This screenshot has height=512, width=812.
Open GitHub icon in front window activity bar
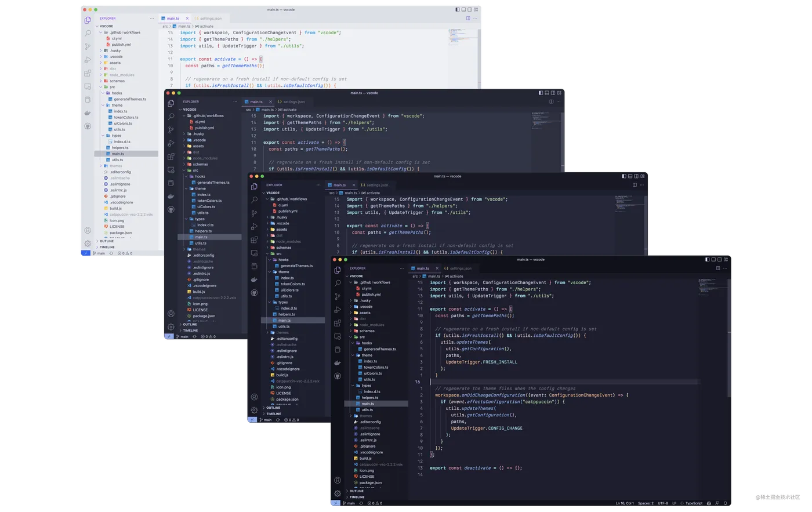coord(338,376)
